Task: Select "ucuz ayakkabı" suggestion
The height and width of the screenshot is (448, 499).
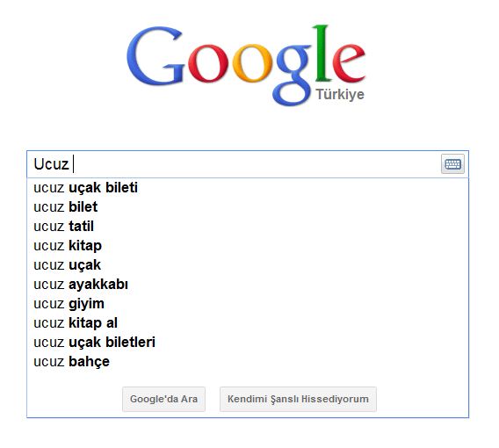Action: tap(248, 285)
